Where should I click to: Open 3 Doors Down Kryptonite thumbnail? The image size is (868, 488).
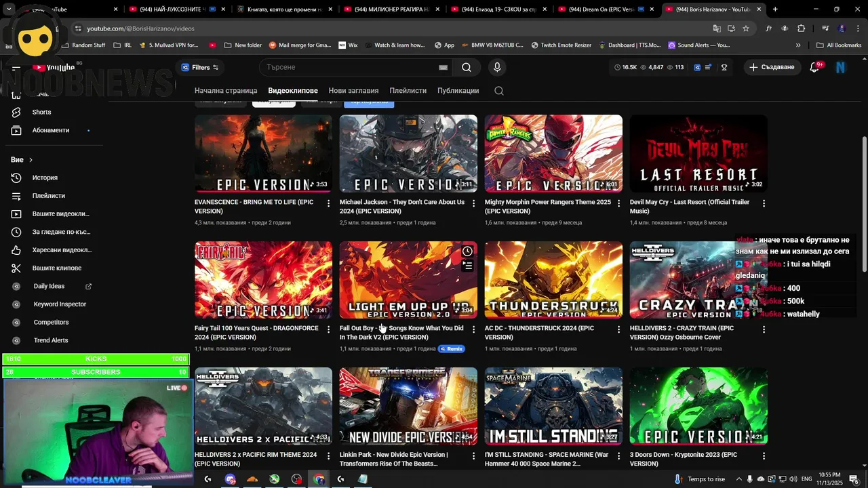click(x=698, y=406)
